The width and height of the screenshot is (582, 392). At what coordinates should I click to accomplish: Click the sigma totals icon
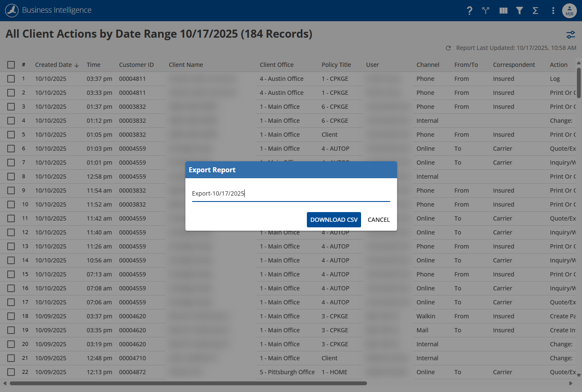tap(535, 11)
